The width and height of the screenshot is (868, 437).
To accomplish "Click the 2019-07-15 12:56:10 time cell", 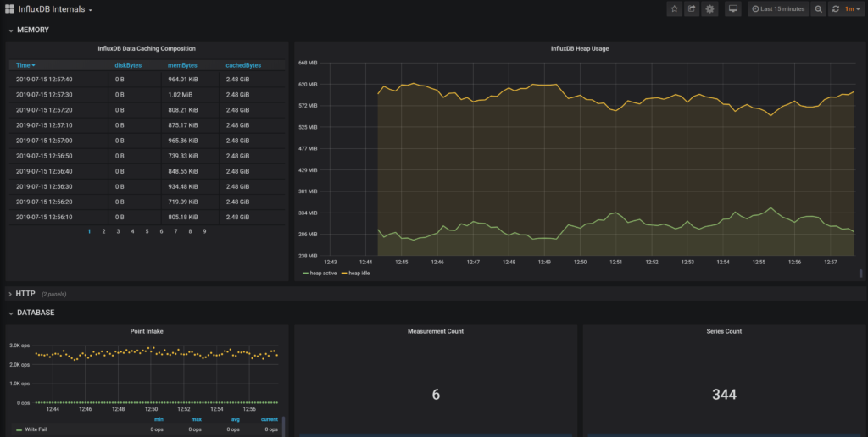I will (x=44, y=217).
